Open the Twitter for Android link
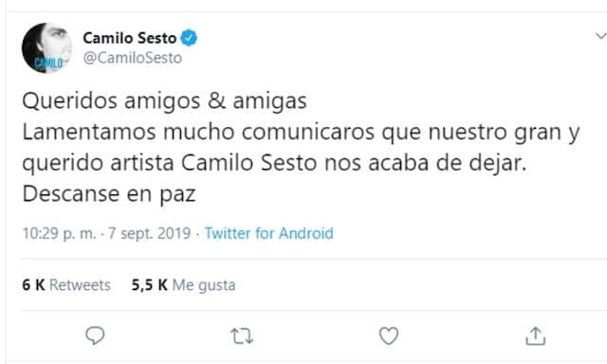607x364 pixels. [x=269, y=233]
